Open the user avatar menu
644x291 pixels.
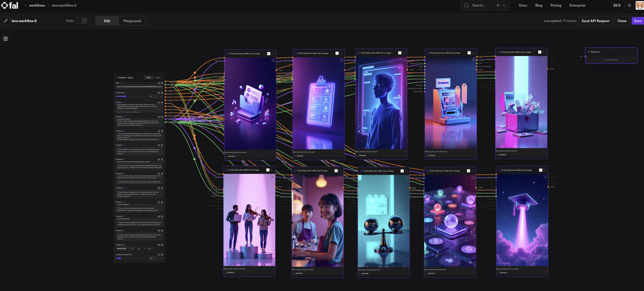639,6
